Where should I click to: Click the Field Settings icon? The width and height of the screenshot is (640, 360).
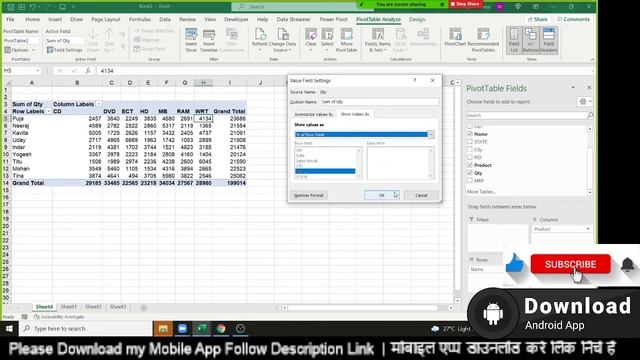pyautogui.click(x=64, y=50)
